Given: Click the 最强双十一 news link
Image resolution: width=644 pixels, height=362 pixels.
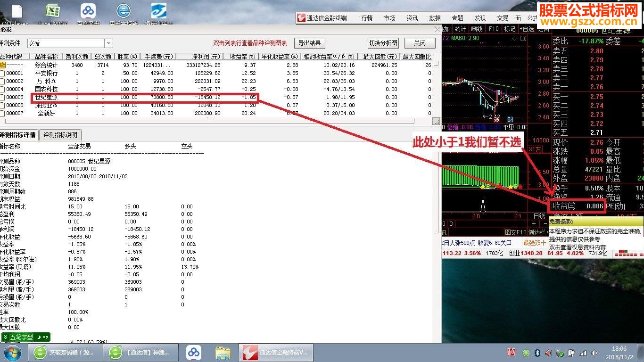Looking at the screenshot, I should [536, 243].
